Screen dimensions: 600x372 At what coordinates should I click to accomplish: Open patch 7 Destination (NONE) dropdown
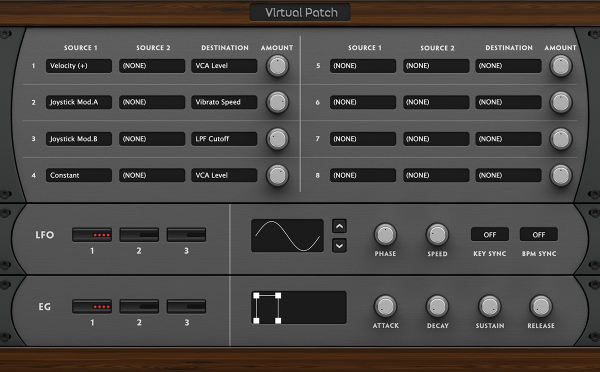tap(509, 139)
